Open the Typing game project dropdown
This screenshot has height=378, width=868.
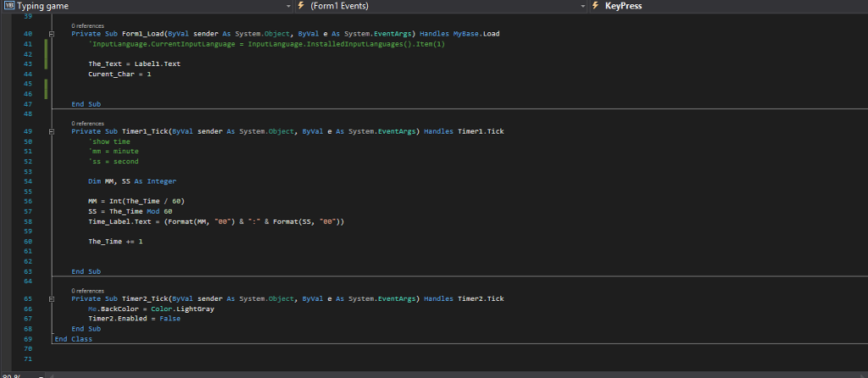click(x=147, y=6)
